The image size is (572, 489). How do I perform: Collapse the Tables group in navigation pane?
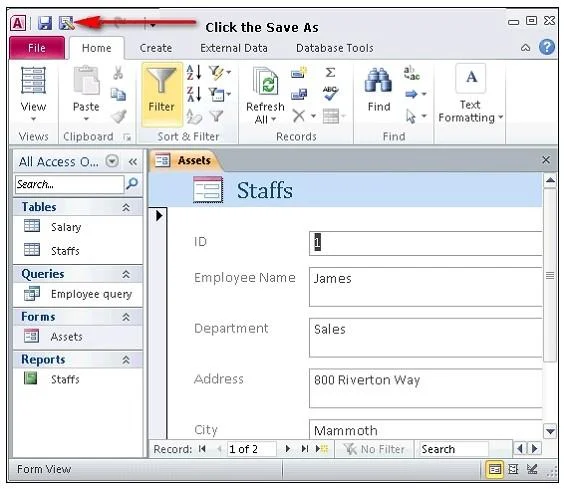point(126,208)
